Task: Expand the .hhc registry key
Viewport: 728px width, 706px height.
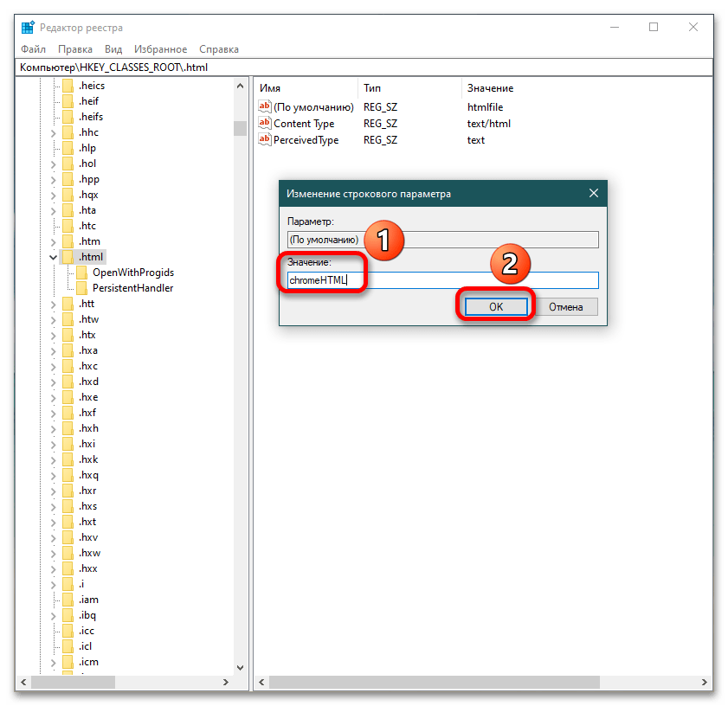Action: pos(54,132)
